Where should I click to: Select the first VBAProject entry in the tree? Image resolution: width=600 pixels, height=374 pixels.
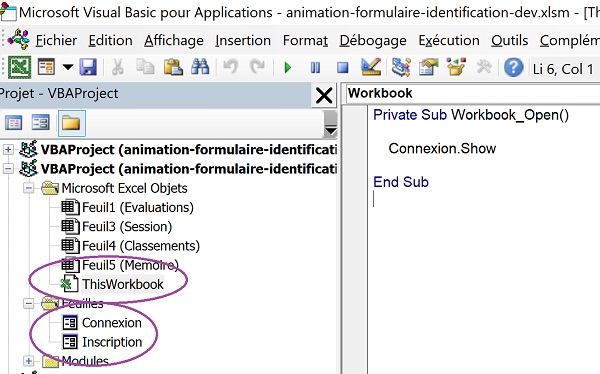coord(188,150)
